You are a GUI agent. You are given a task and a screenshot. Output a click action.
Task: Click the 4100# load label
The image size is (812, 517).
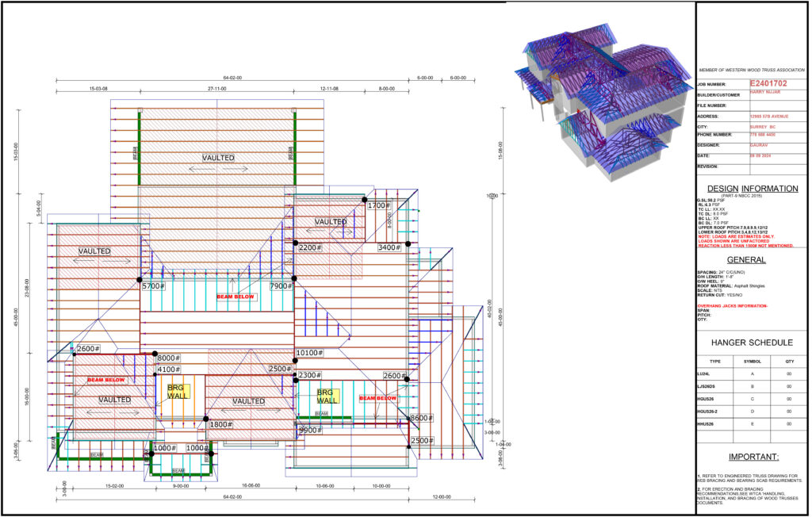169,370
